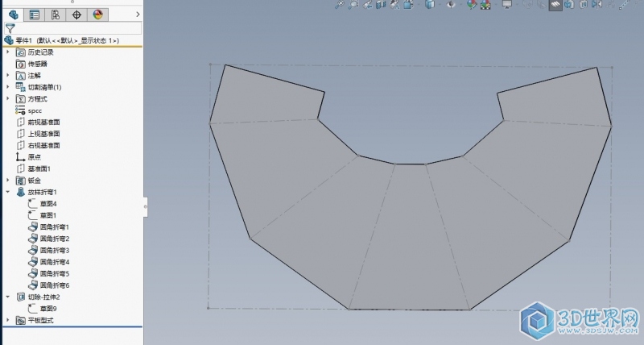
Task: Click the Previous View icon
Action: [x=368, y=5]
